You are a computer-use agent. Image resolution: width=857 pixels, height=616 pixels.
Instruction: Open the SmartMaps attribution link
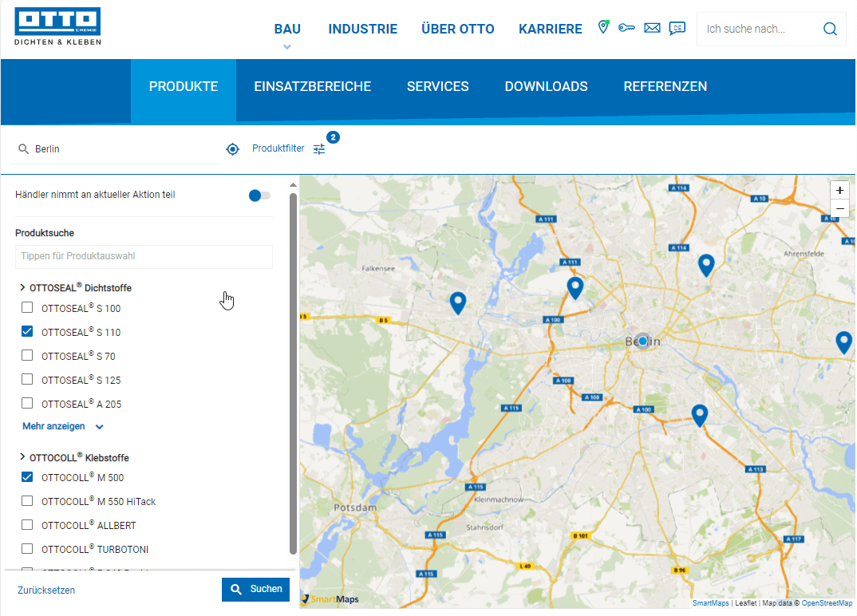click(710, 603)
